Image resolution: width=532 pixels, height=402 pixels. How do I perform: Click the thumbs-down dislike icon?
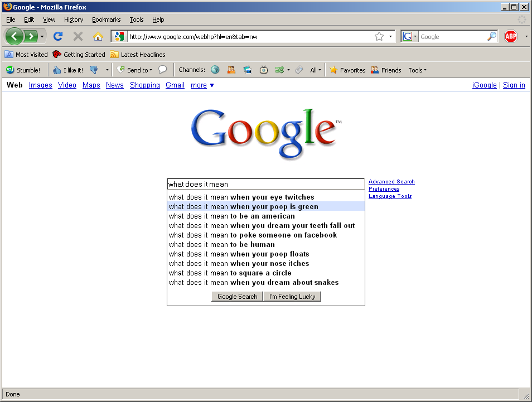tap(93, 70)
